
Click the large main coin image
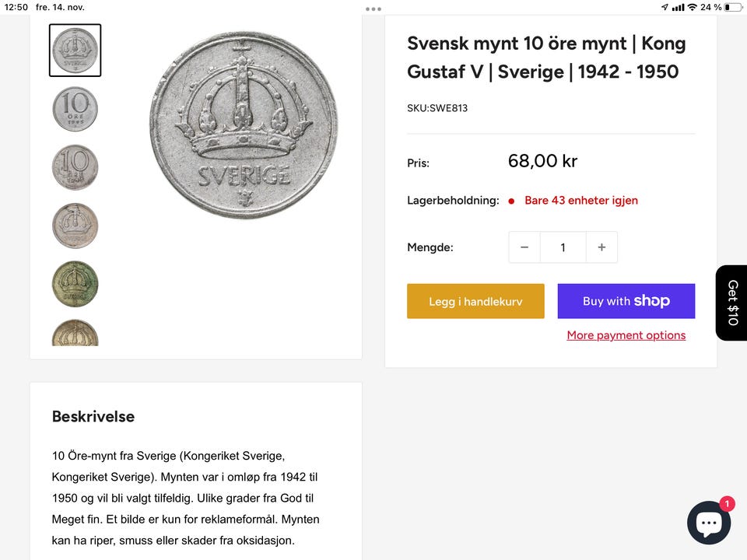pyautogui.click(x=244, y=124)
